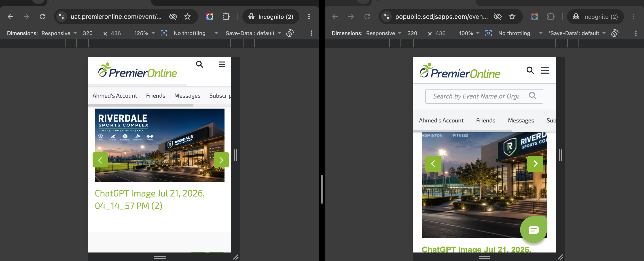Click magnifier inside search box in right page

point(532,96)
